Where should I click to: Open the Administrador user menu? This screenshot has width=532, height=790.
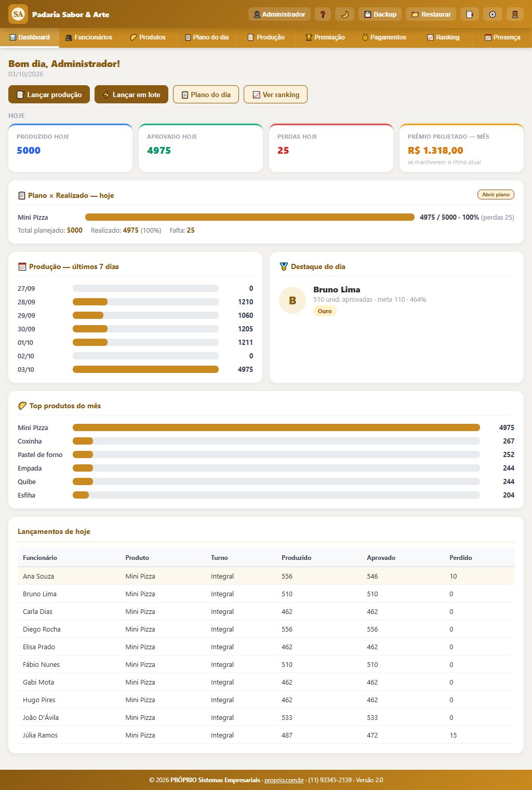click(x=280, y=14)
